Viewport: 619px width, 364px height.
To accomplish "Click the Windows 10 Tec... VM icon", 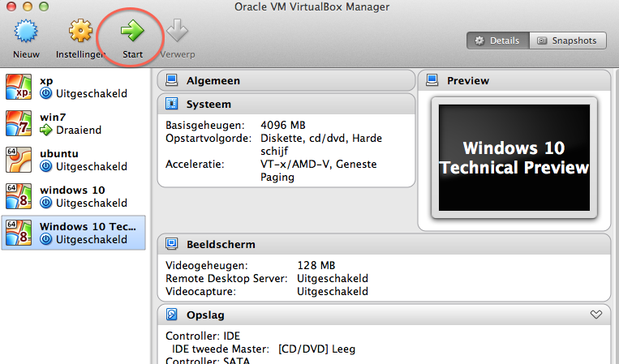I will click(x=19, y=233).
